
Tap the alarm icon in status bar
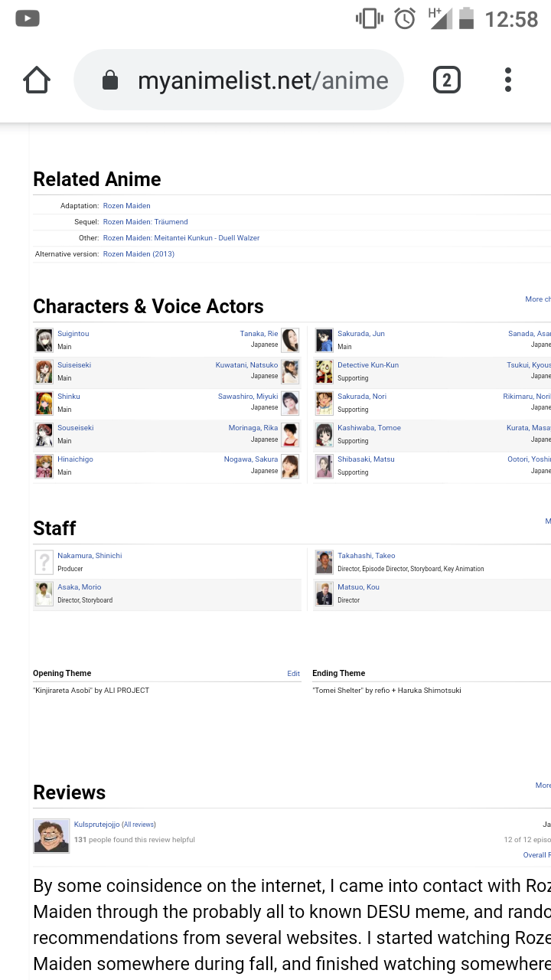pos(405,18)
